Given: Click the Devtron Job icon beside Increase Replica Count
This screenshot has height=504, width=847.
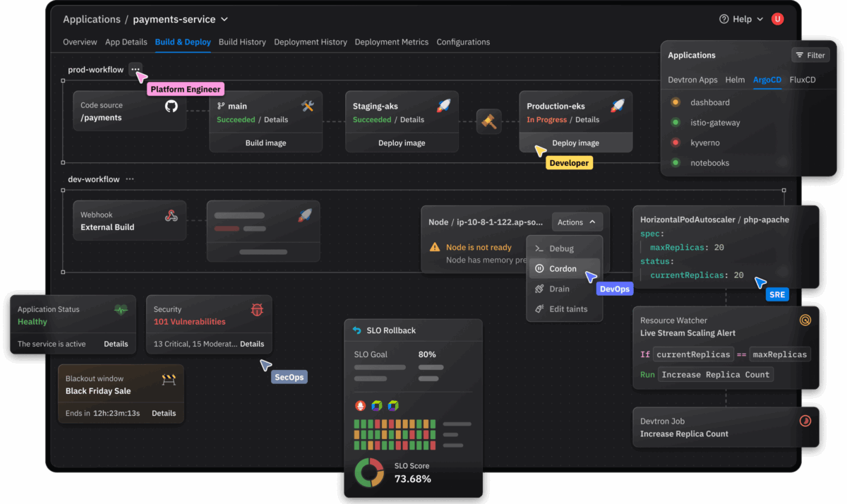Looking at the screenshot, I should point(805,421).
